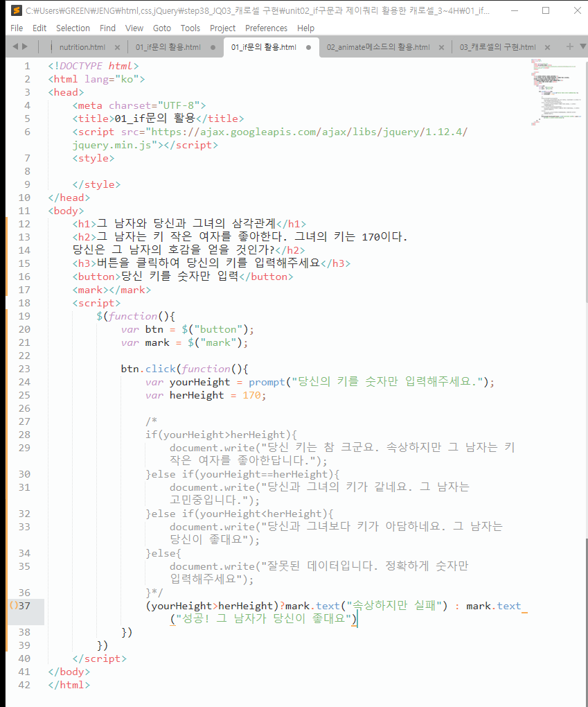Click the opening <style> tag
This screenshot has width=588, height=707.
tap(93, 158)
